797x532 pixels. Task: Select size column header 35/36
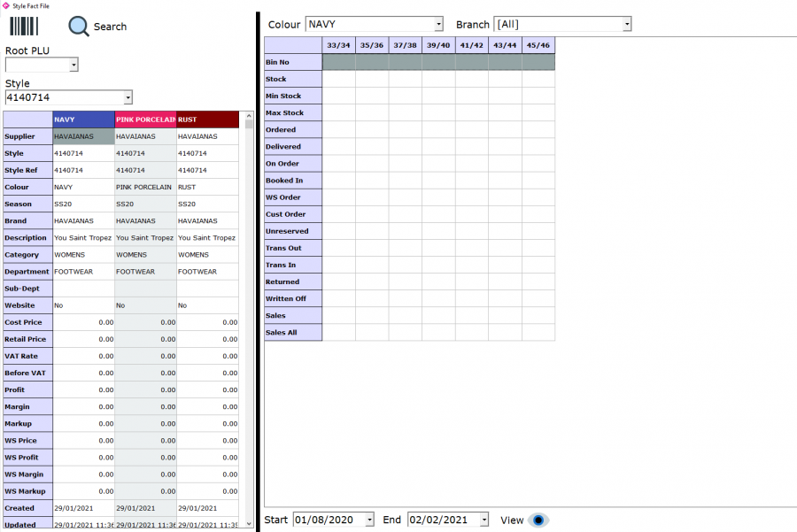click(x=372, y=45)
